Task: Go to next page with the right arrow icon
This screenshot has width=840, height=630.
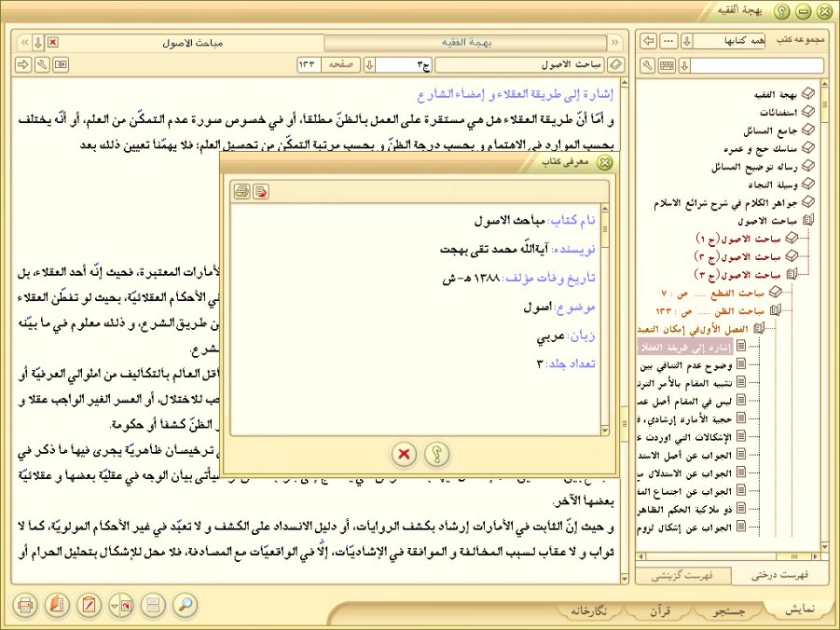Action: [23, 65]
